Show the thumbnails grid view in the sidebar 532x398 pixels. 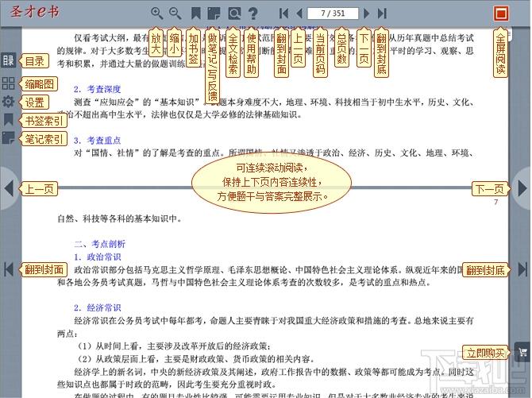[8, 83]
